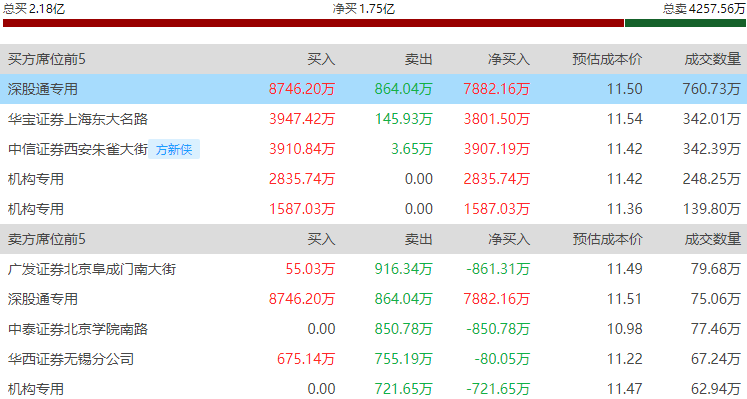Viewport: 747px width, 399px height.
Task: Click the 75.06万 volume value
Action: 716,299
